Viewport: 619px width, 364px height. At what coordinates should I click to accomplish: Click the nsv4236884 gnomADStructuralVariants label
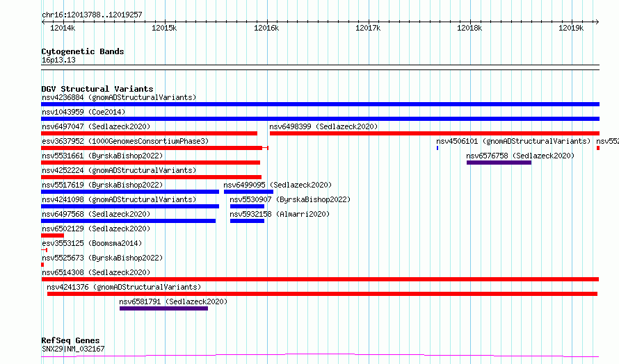pyautogui.click(x=119, y=97)
